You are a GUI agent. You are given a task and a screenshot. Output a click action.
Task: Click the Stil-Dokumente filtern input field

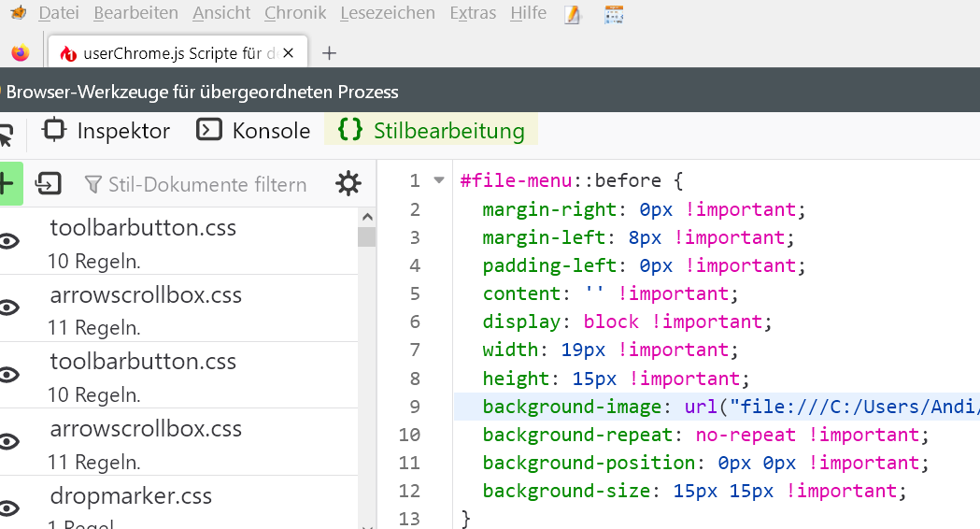point(206,185)
